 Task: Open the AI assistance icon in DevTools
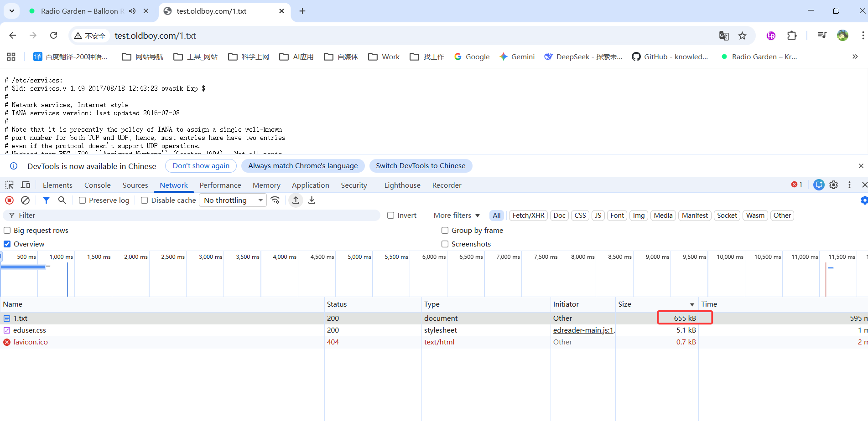(x=819, y=185)
